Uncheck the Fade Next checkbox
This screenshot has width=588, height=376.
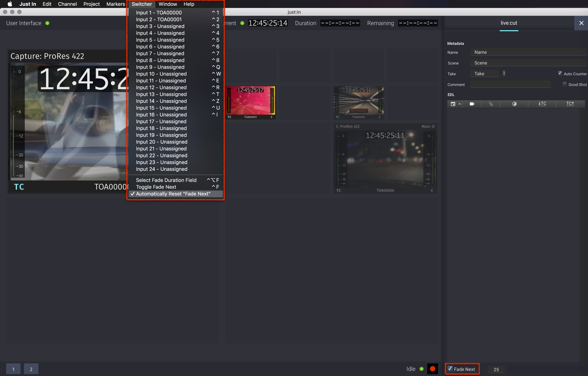pos(450,369)
